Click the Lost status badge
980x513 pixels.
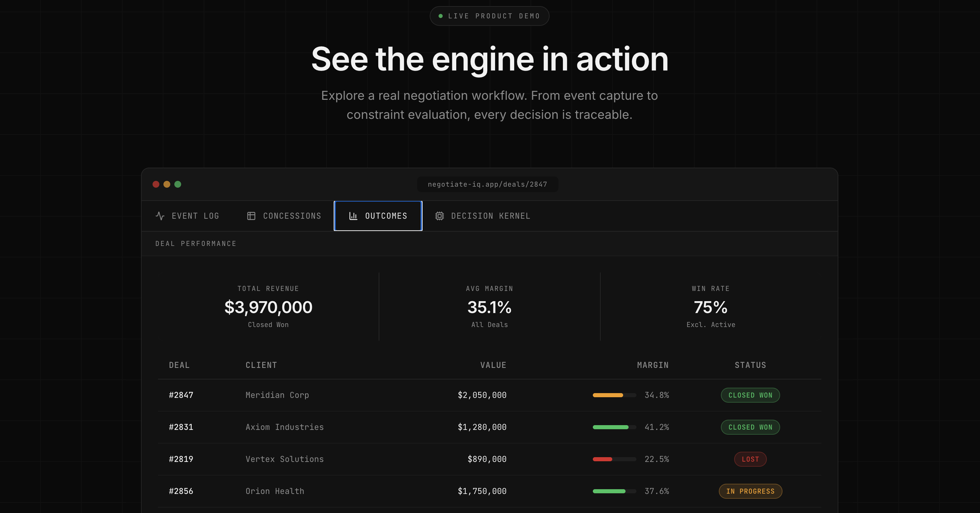click(x=750, y=459)
